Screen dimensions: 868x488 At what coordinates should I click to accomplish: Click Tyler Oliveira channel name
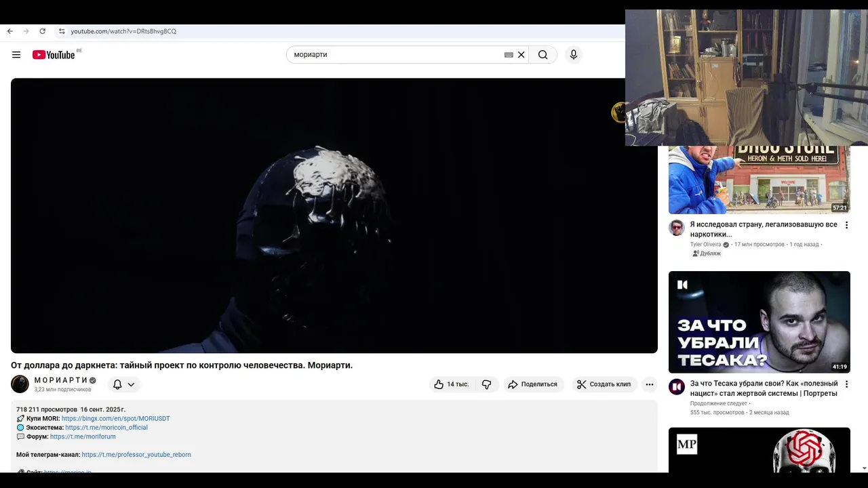705,245
